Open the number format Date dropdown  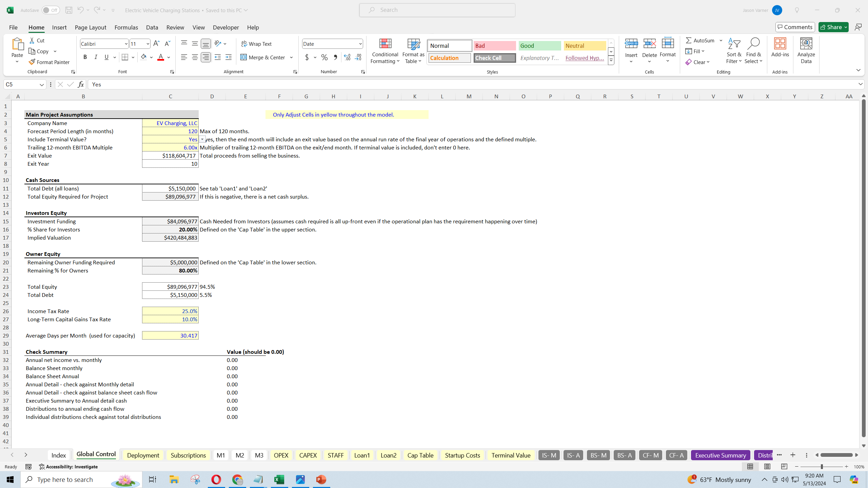[x=360, y=44]
